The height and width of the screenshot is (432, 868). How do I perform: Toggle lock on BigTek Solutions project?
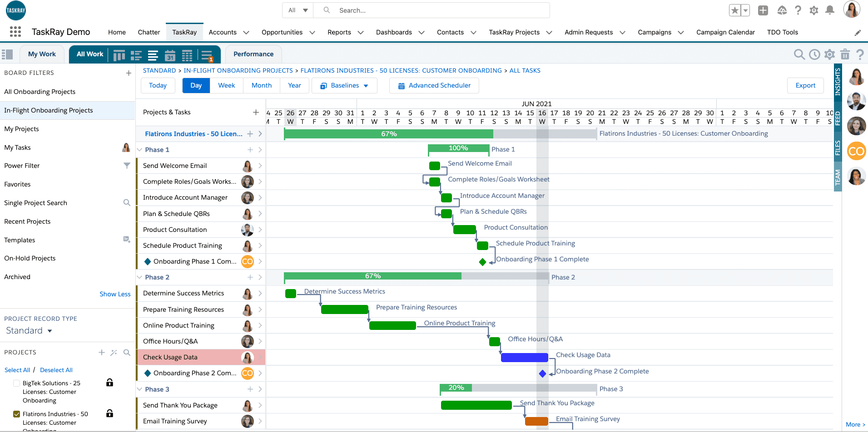pyautogui.click(x=109, y=383)
